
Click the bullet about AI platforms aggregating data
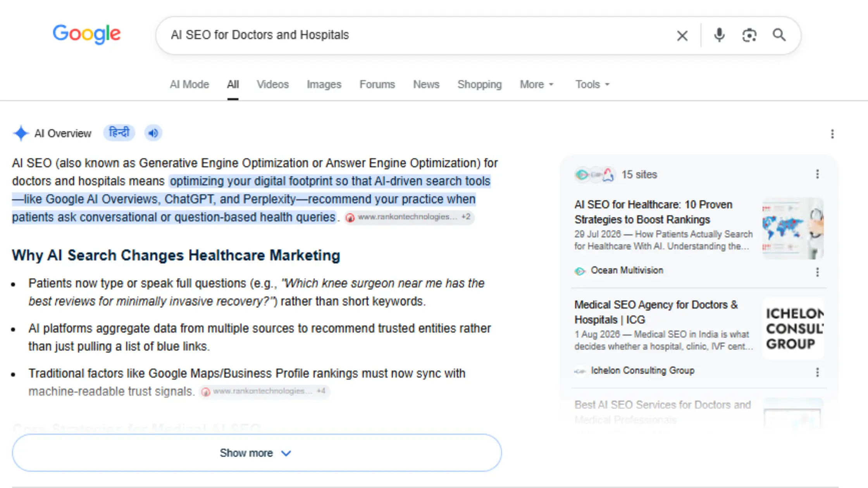tap(260, 337)
